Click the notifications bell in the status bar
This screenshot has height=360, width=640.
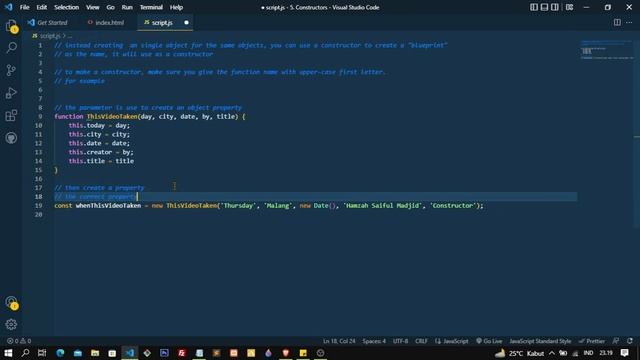(630, 341)
